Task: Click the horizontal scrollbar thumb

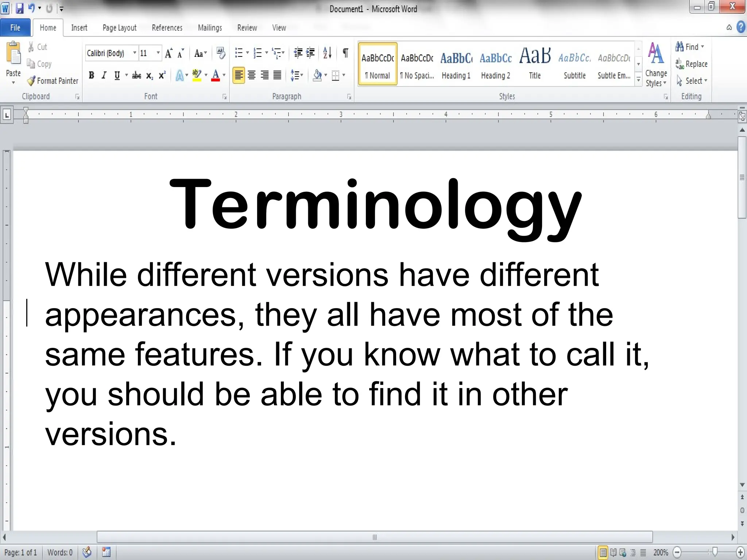Action: (x=375, y=537)
